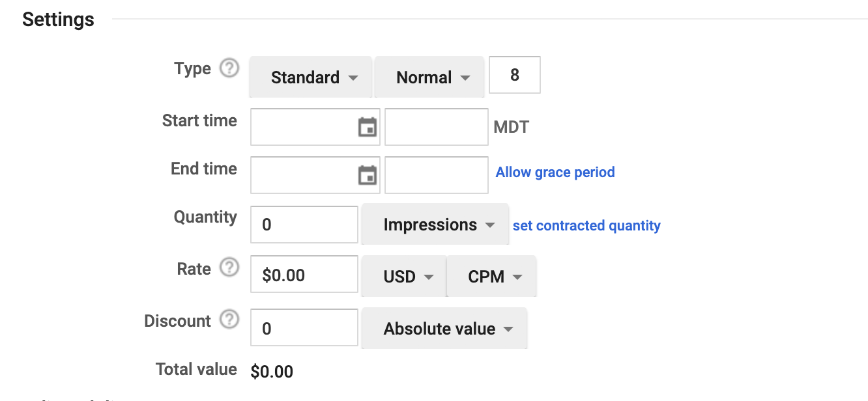
Task: Click the set contracted quantity link
Action: pos(586,225)
